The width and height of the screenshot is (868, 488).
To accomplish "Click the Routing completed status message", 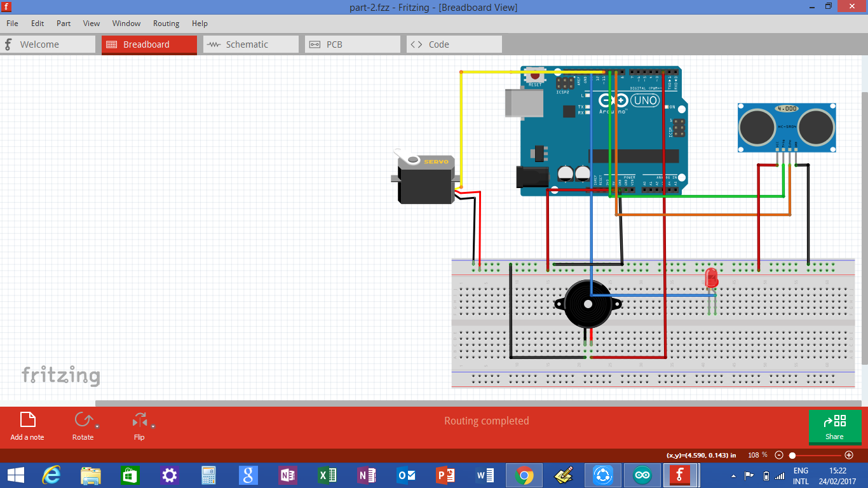I will [x=486, y=420].
